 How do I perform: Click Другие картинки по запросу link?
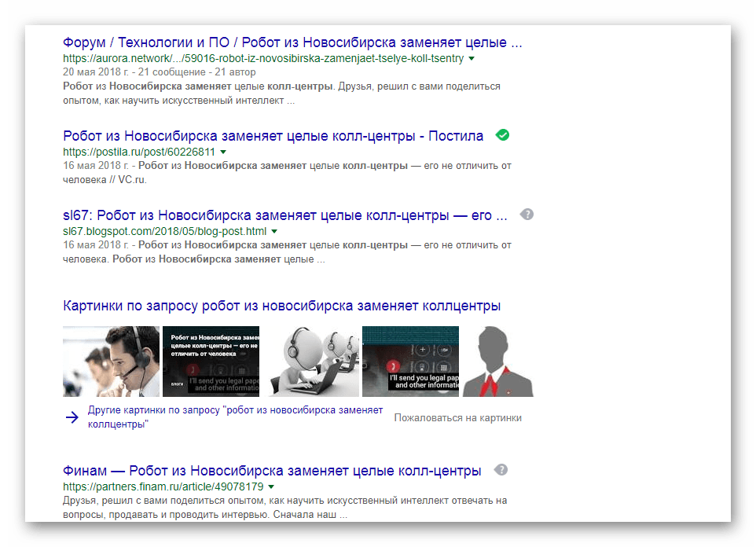[235, 417]
